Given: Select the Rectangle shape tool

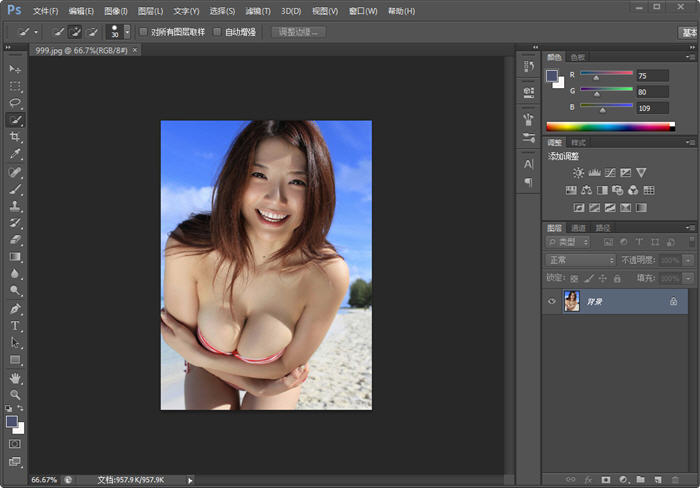Looking at the screenshot, I should 15,360.
